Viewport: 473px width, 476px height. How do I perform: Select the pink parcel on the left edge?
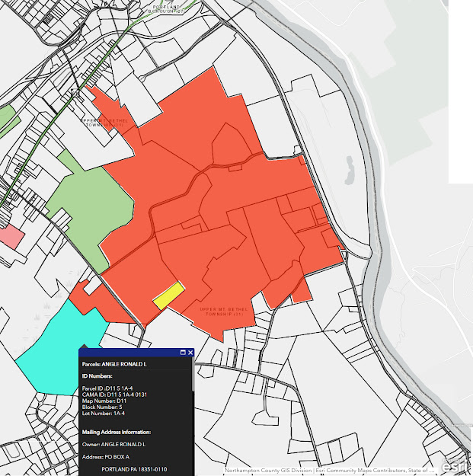pyautogui.click(x=11, y=236)
